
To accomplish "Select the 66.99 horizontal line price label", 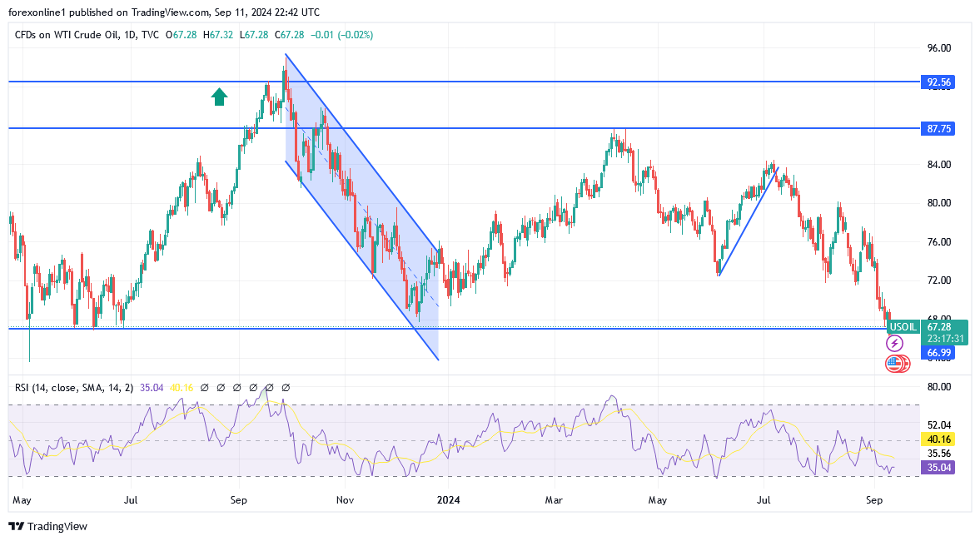I will point(938,353).
